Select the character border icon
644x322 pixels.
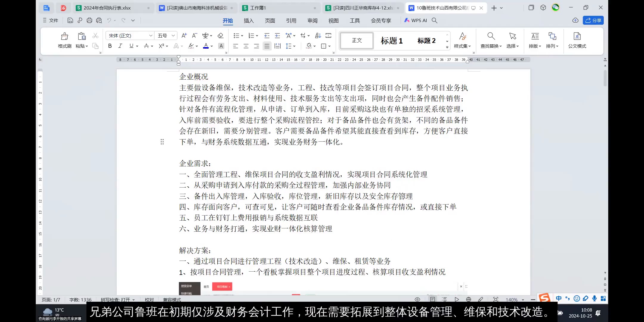click(x=221, y=46)
